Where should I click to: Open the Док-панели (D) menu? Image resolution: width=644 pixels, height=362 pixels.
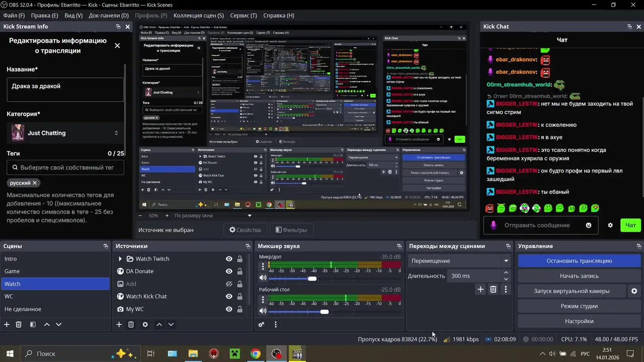109,16
